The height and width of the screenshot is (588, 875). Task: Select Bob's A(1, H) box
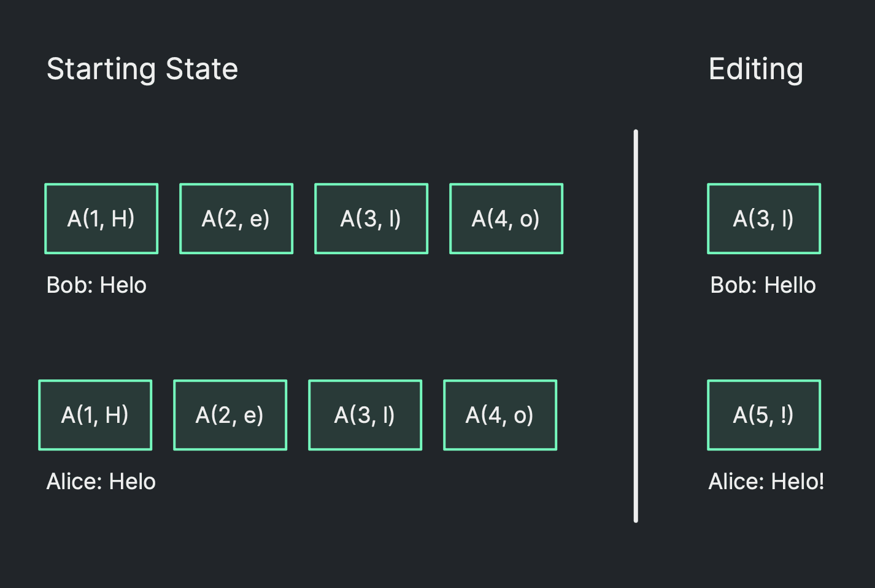[101, 219]
